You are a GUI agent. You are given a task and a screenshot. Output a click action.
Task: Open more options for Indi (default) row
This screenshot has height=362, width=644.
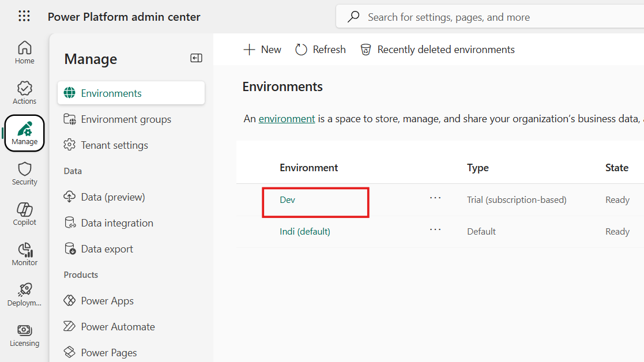click(x=435, y=229)
